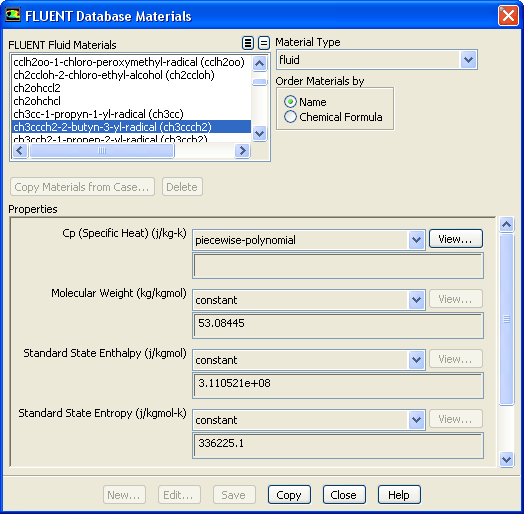Click the Copy button

click(289, 495)
